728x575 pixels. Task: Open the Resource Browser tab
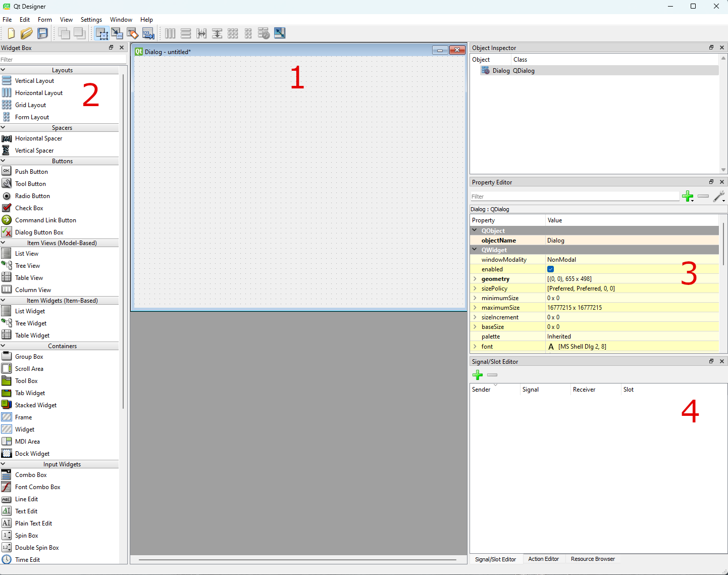coord(593,559)
